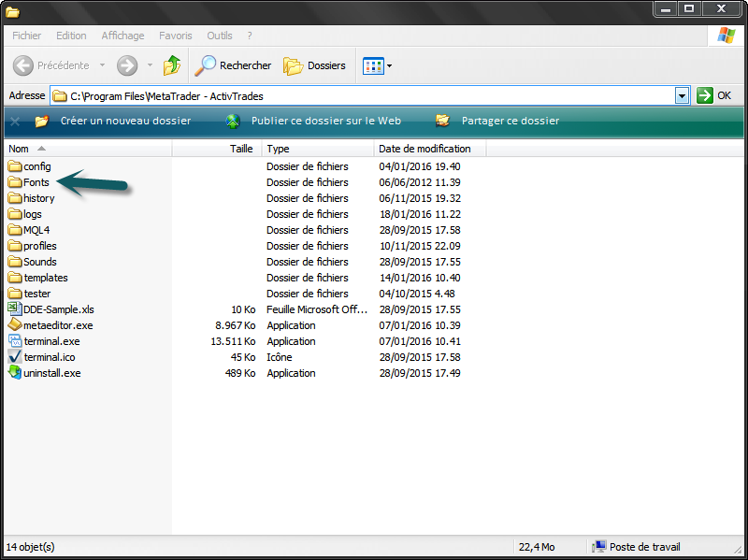Select the Fonts folder icon
This screenshot has width=748, height=560.
coord(15,182)
